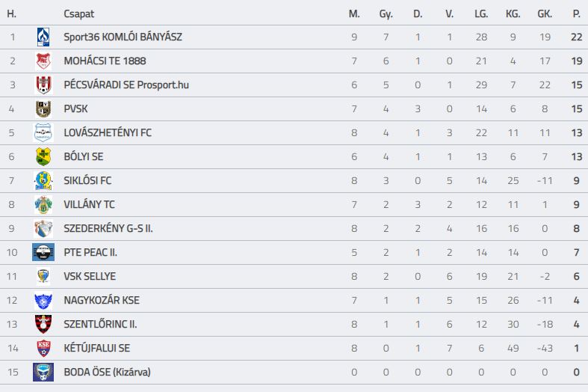The height and width of the screenshot is (392, 588).
Task: Click the Sport36 Komlói Bányász team crest
Action: (43, 37)
